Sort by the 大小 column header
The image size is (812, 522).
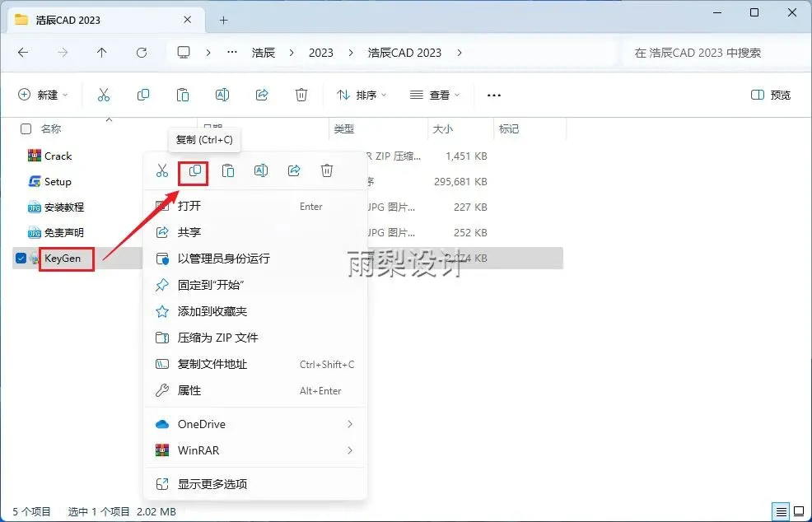[443, 129]
